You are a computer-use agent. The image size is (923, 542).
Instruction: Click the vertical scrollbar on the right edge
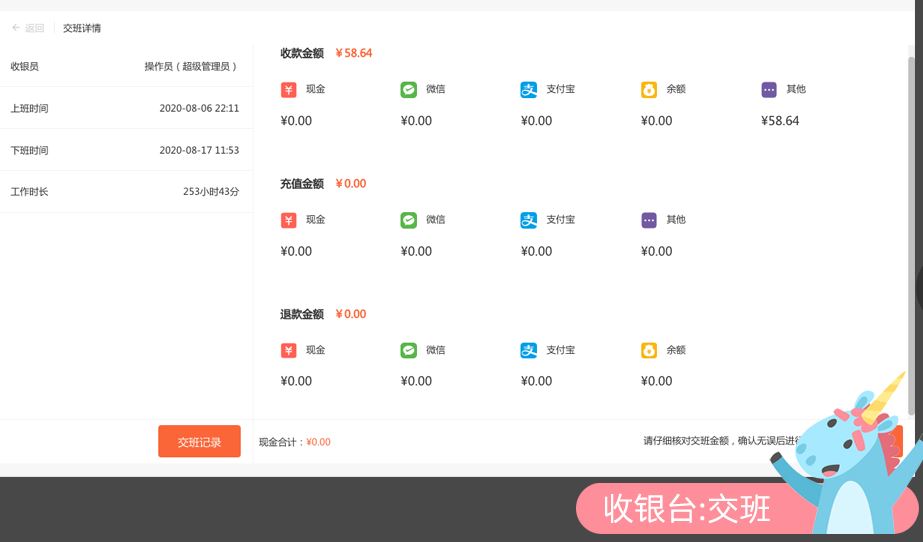pos(911,230)
